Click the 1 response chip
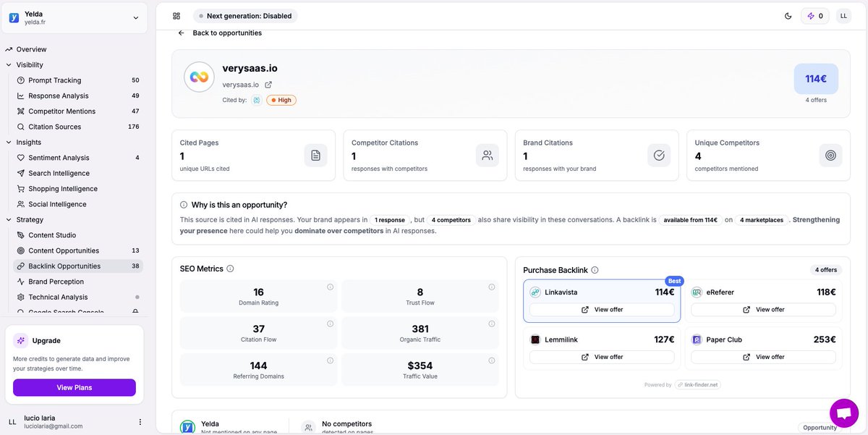 click(x=389, y=220)
